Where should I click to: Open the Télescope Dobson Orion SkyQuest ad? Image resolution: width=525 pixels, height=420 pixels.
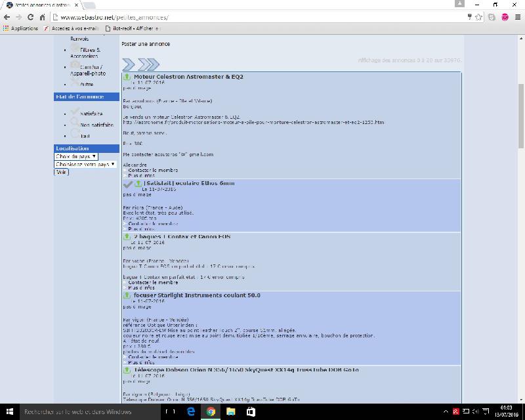tap(246, 370)
